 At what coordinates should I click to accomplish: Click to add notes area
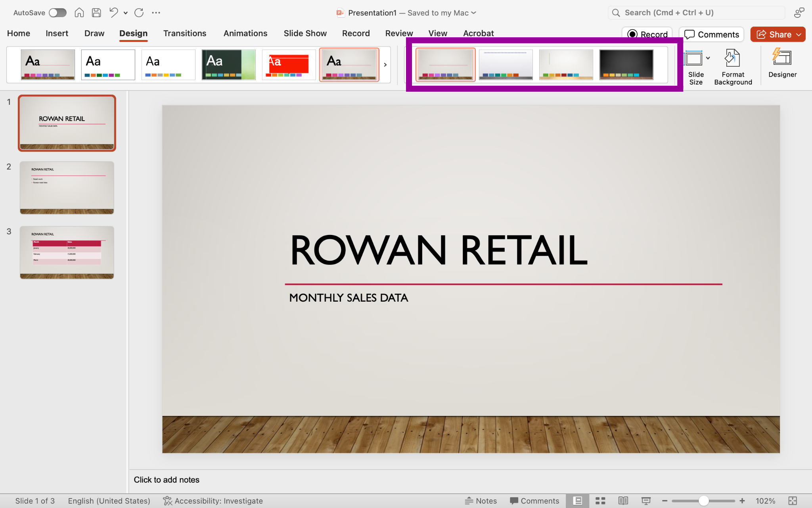click(x=167, y=480)
